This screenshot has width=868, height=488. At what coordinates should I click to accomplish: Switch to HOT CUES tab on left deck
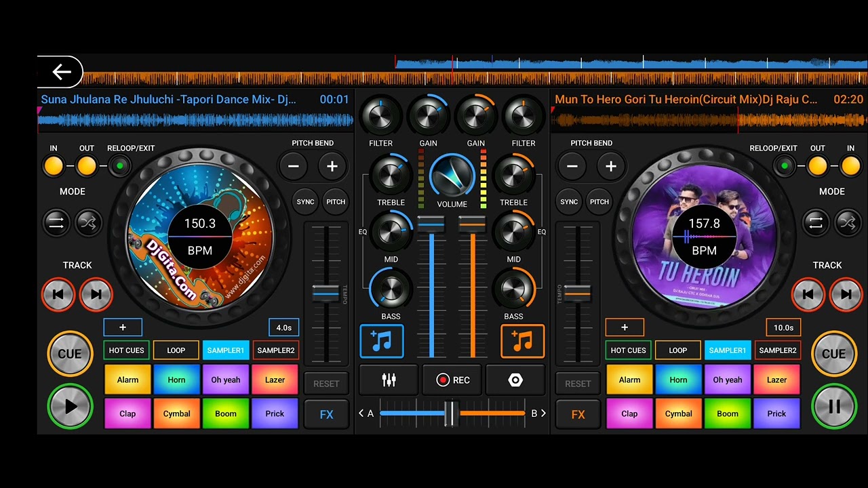click(127, 350)
